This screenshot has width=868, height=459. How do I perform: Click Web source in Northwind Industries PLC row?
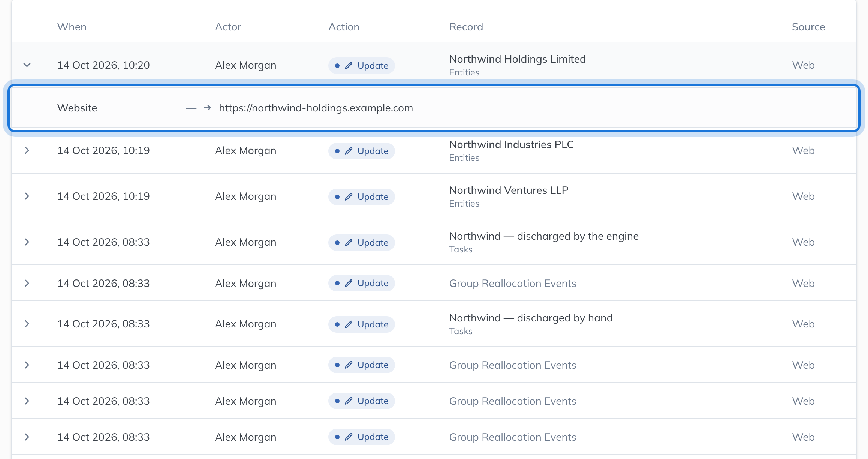click(x=803, y=151)
